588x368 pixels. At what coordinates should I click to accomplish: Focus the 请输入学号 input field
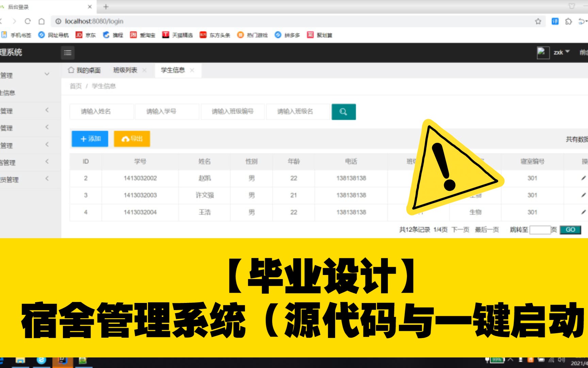[x=167, y=111]
